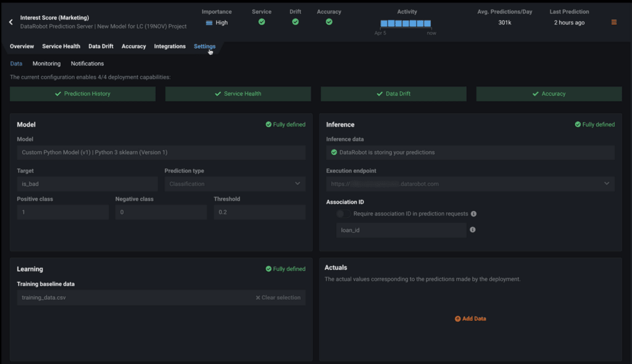The height and width of the screenshot is (364, 632).
Task: Open the Overview tab
Action: pyautogui.click(x=22, y=46)
